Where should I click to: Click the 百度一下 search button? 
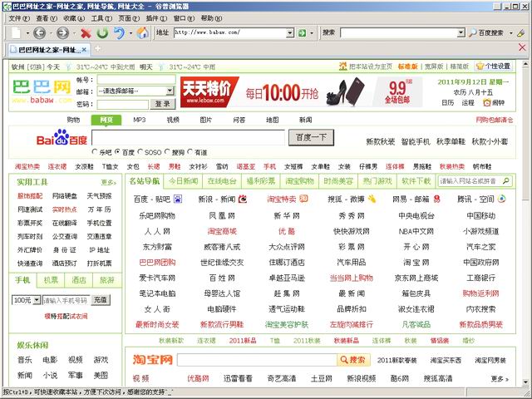(x=311, y=137)
